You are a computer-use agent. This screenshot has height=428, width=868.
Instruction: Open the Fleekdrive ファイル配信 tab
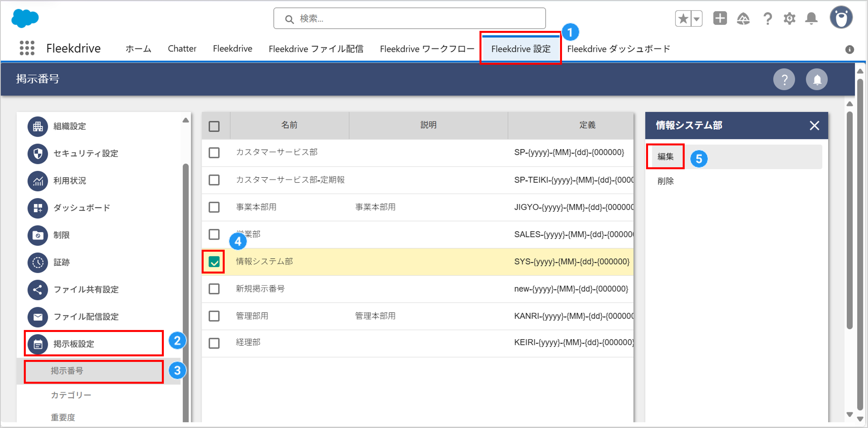click(x=316, y=49)
